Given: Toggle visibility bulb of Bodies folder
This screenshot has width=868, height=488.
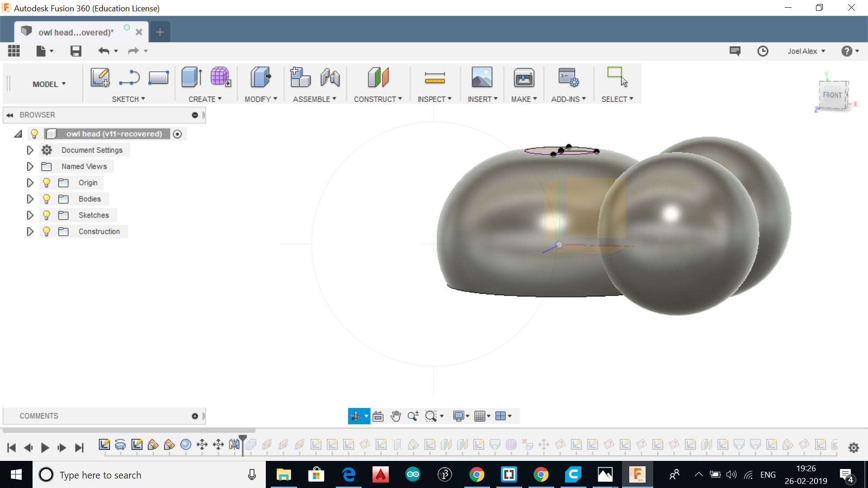Looking at the screenshot, I should point(46,199).
